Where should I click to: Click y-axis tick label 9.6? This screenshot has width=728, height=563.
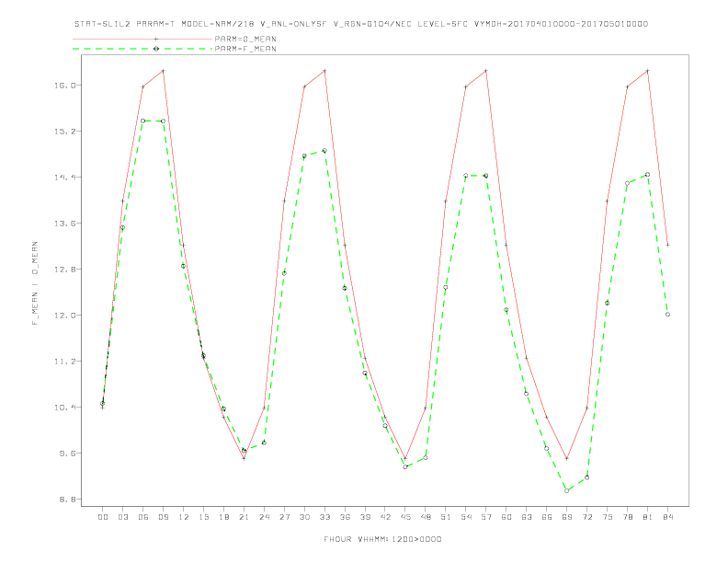pos(66,454)
